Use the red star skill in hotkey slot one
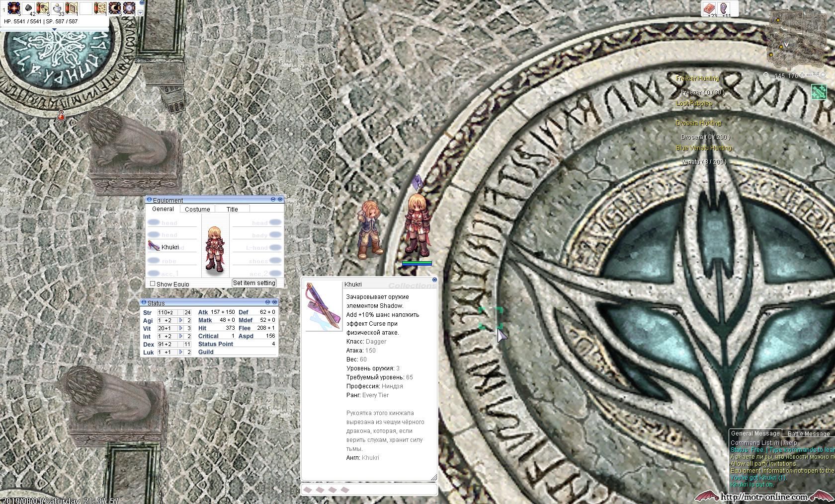 click(13, 8)
